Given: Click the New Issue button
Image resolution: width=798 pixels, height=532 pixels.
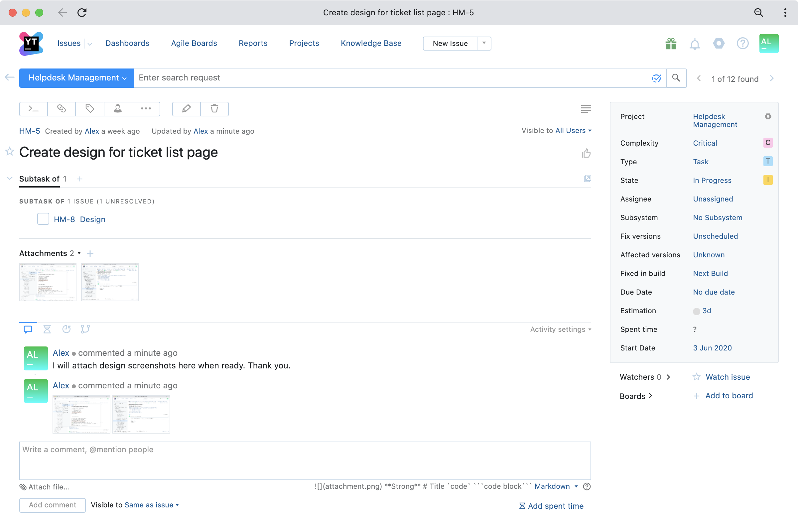Looking at the screenshot, I should 450,44.
